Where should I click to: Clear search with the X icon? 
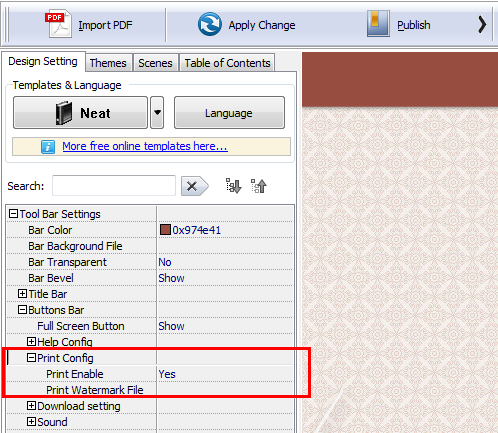[194, 186]
